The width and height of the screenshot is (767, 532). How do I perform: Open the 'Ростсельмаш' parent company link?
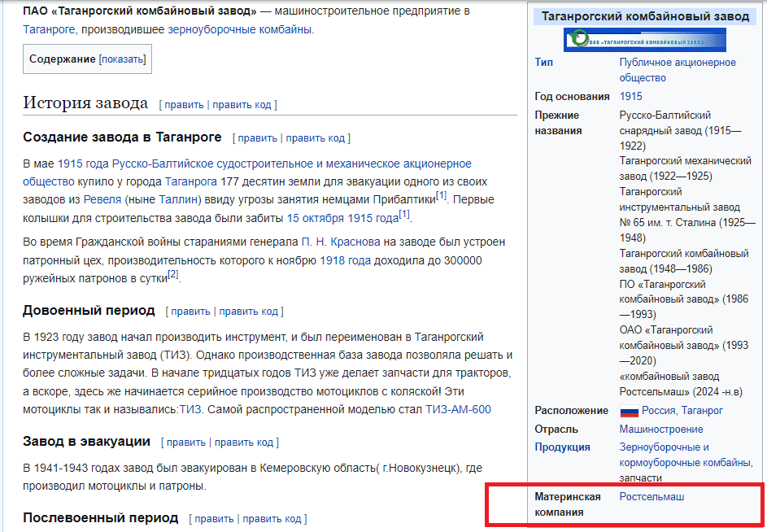tap(652, 497)
